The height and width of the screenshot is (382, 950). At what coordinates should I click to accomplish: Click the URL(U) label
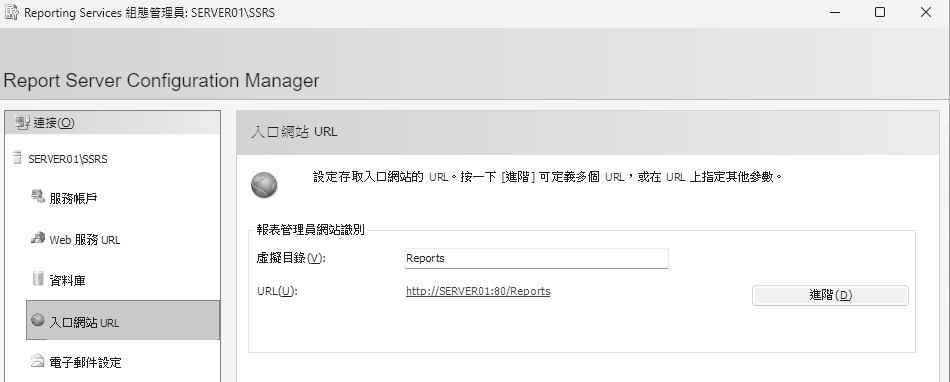(277, 291)
